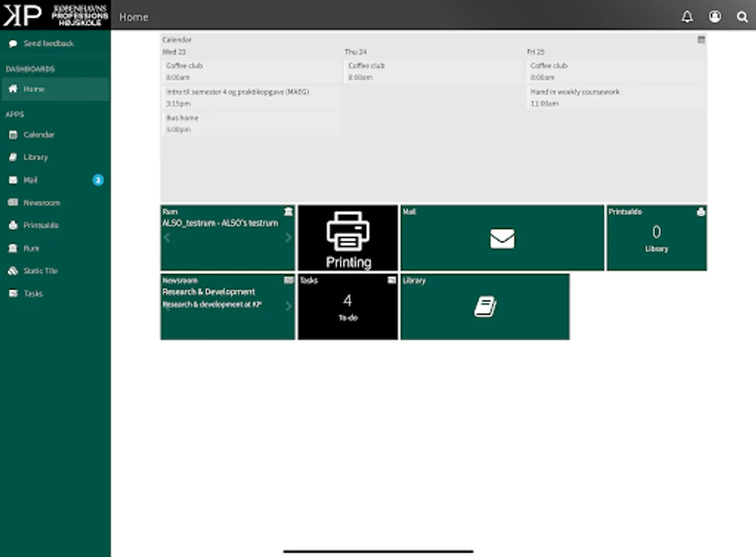
Task: Click the Printing label on black tile
Action: (348, 262)
